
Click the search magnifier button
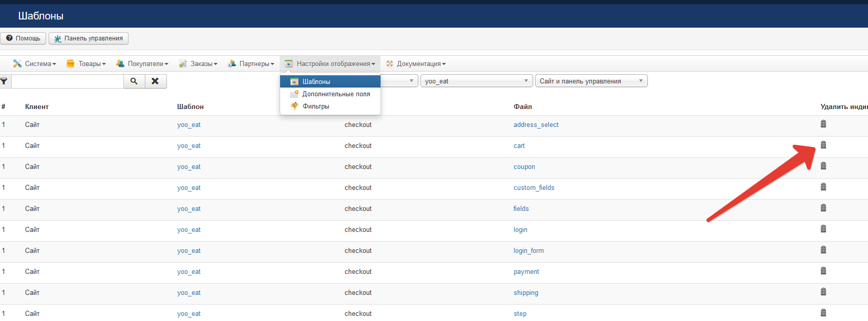(134, 81)
